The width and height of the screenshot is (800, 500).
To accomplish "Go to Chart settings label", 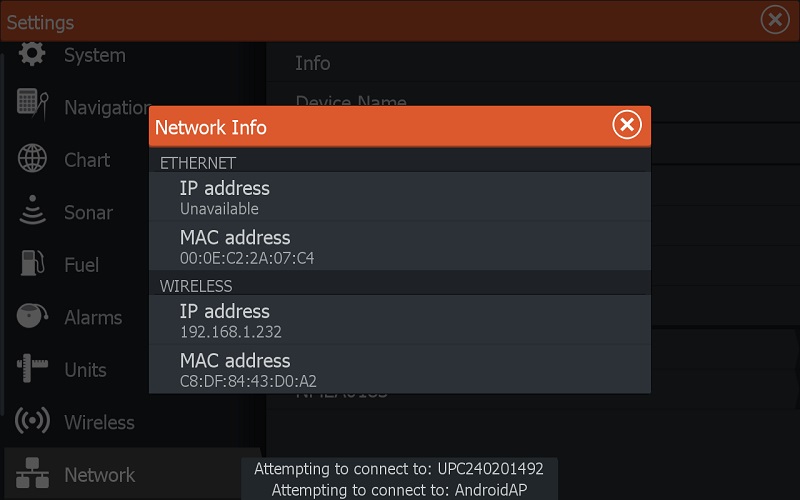I will point(87,160).
